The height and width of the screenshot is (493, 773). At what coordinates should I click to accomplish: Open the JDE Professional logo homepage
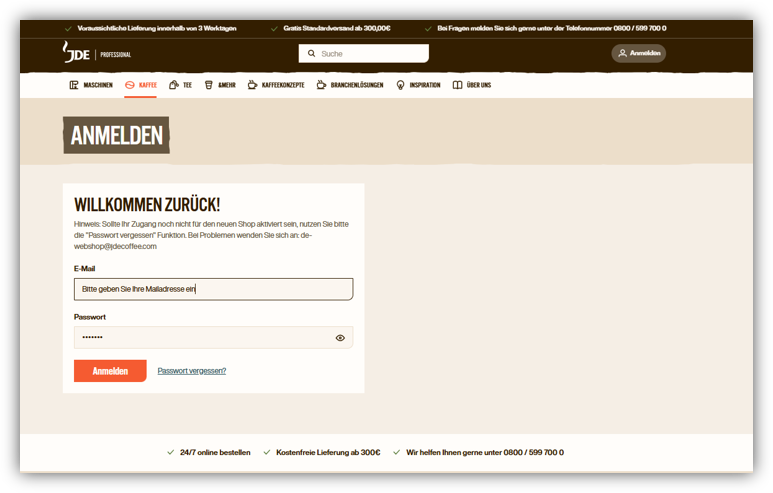pyautogui.click(x=97, y=53)
